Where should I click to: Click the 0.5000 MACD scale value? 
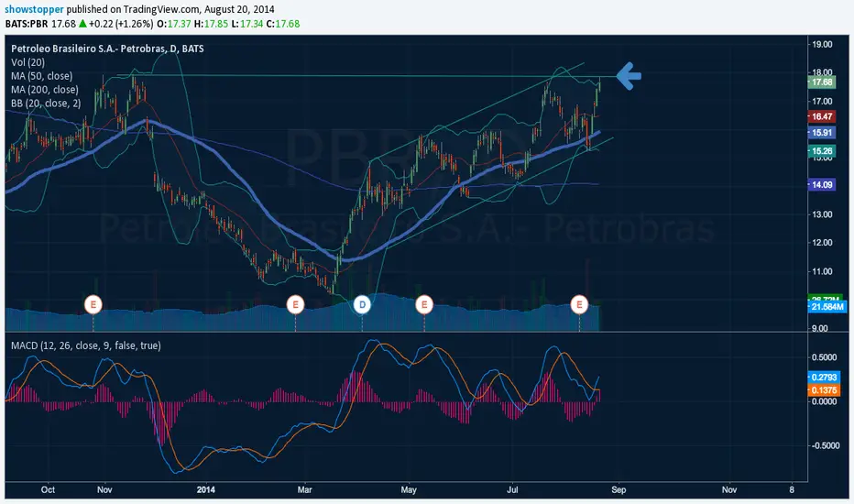(824, 357)
